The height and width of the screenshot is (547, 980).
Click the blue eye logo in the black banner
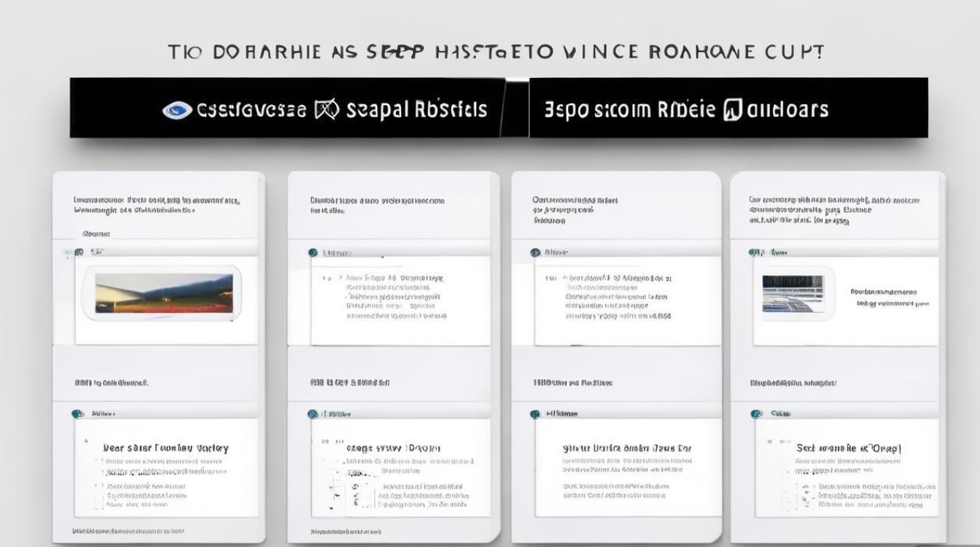point(177,110)
